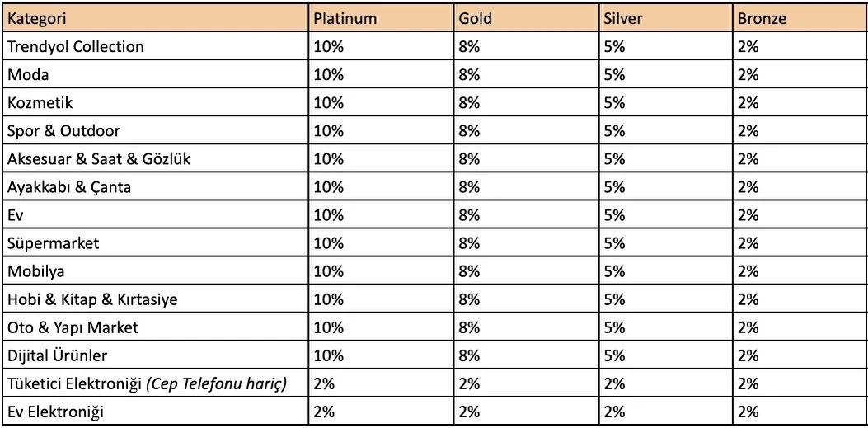Screen dimensions: 868x428
Task: Click the Dijital Ürünler category cell
Action: point(156,356)
